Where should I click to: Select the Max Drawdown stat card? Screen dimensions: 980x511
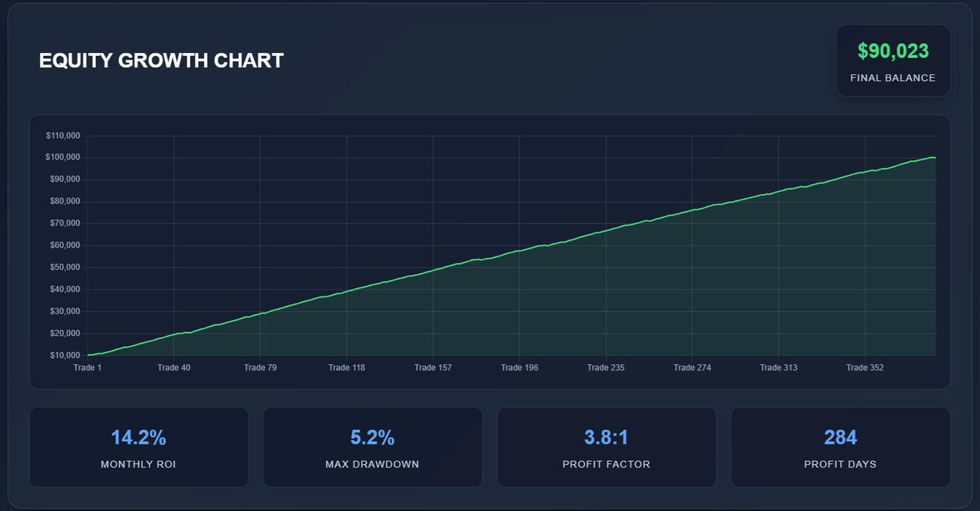click(372, 447)
